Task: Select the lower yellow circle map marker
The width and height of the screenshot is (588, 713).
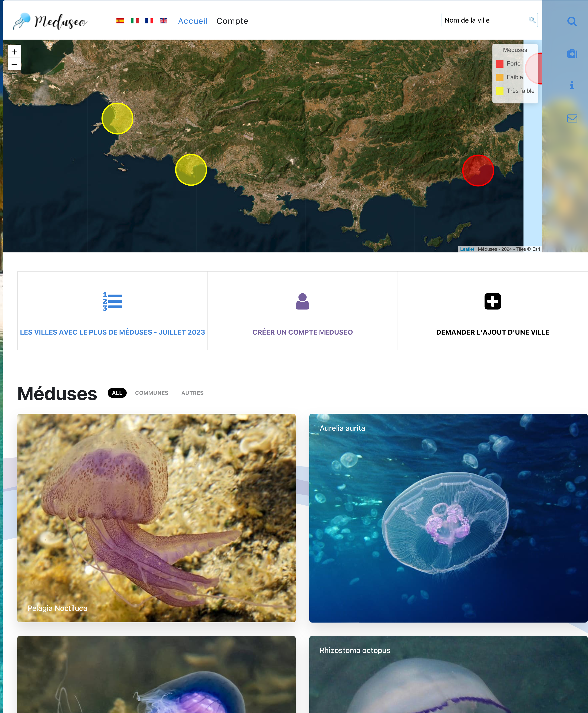Action: tap(191, 170)
